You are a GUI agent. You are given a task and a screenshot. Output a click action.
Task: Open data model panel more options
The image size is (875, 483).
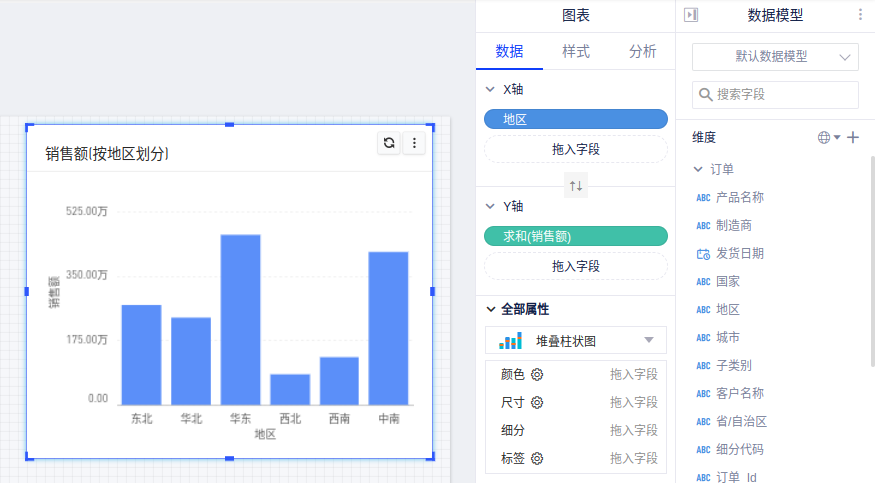860,15
